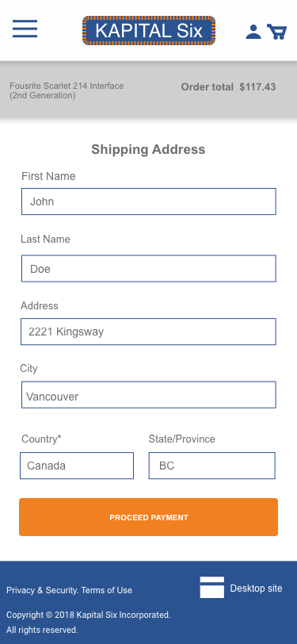Screen dimensions: 297x644
Task: Click the PROCEED PAYMENT button
Action: [149, 517]
